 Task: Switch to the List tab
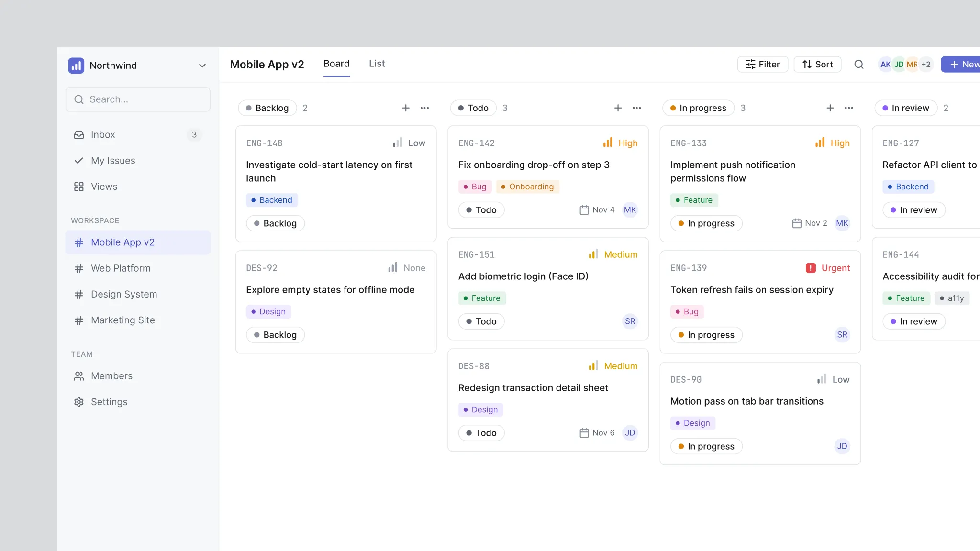(x=377, y=64)
